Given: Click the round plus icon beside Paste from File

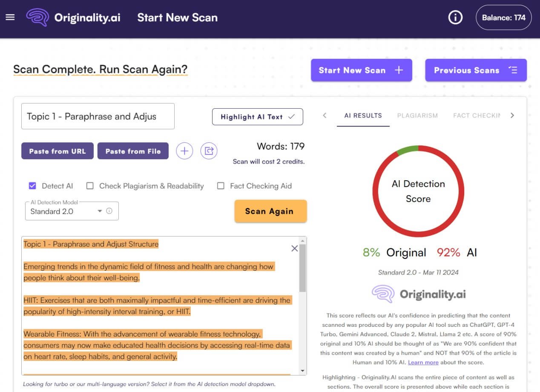Looking at the screenshot, I should pyautogui.click(x=184, y=151).
